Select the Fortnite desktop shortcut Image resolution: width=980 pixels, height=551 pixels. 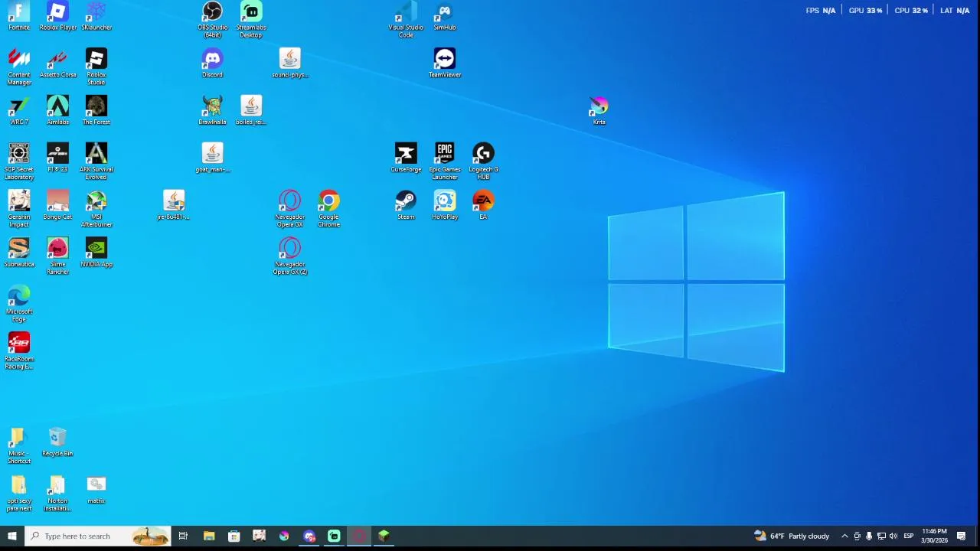coord(18,16)
